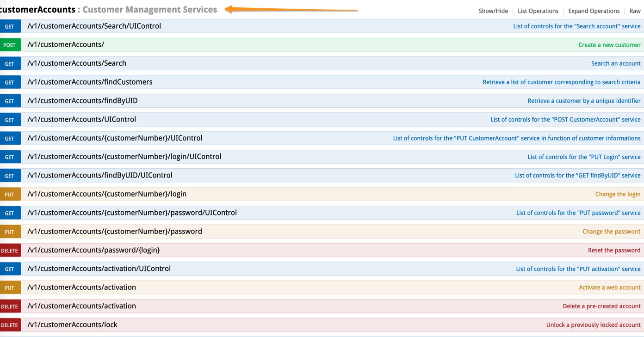Click List Operations in the header

(538, 11)
